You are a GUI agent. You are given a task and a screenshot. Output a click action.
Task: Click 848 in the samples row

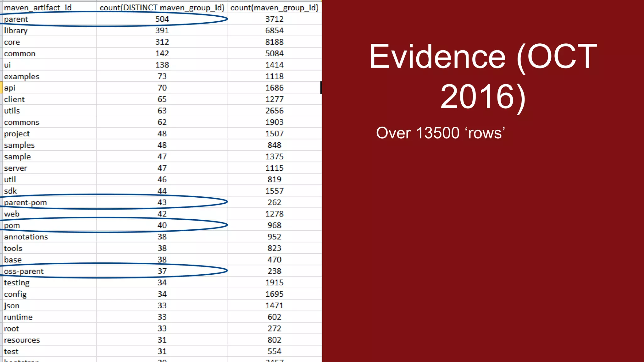pyautogui.click(x=274, y=145)
